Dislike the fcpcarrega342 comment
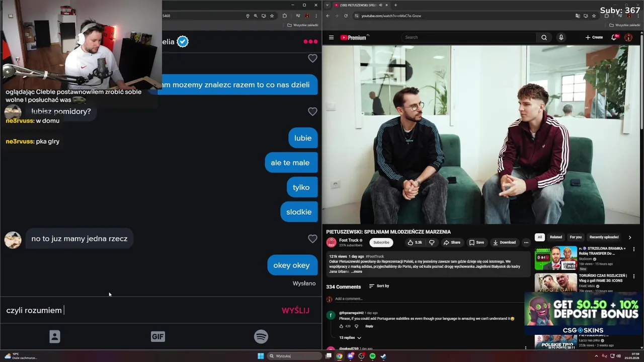The image size is (644, 362). coord(356,326)
